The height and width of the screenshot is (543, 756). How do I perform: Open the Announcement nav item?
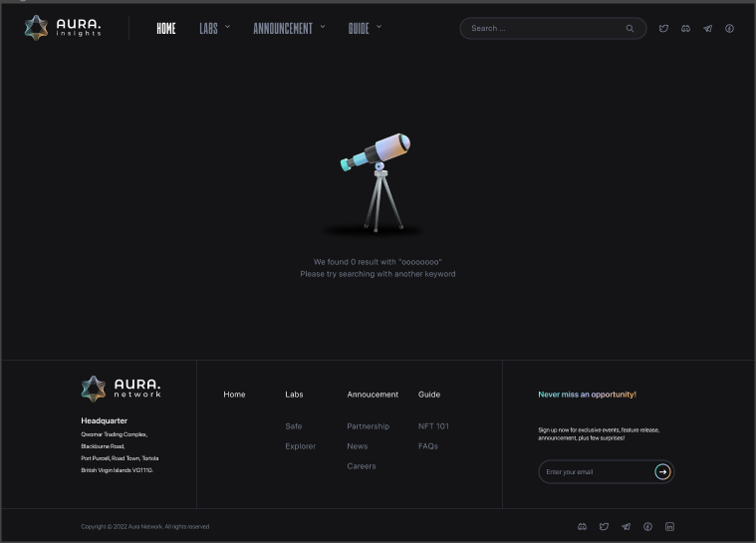283,29
